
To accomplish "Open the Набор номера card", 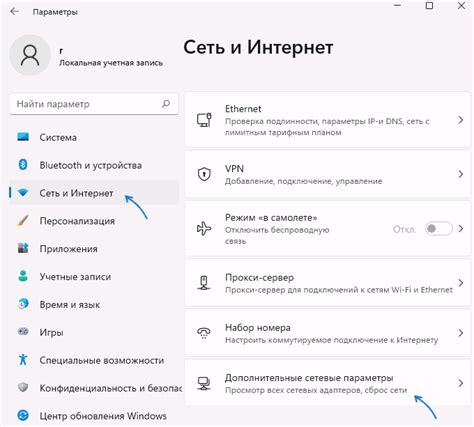I will [327, 333].
